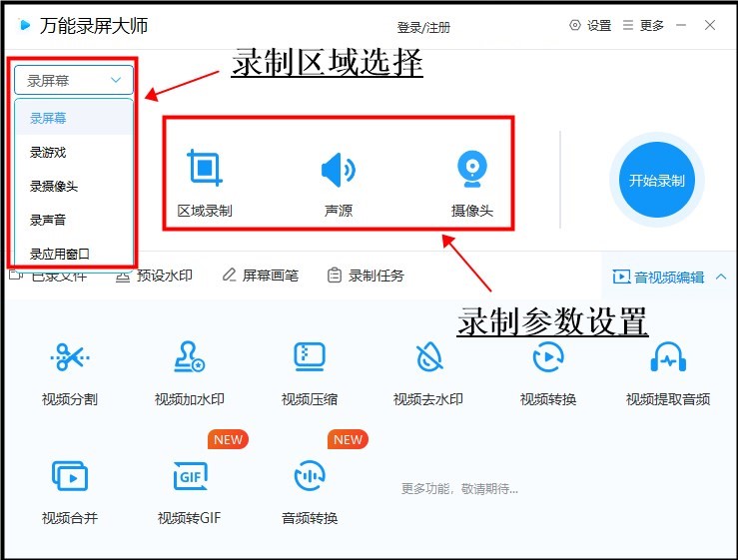The height and width of the screenshot is (560, 738).
Task: Click the 区域录制 crop icon
Action: click(205, 167)
